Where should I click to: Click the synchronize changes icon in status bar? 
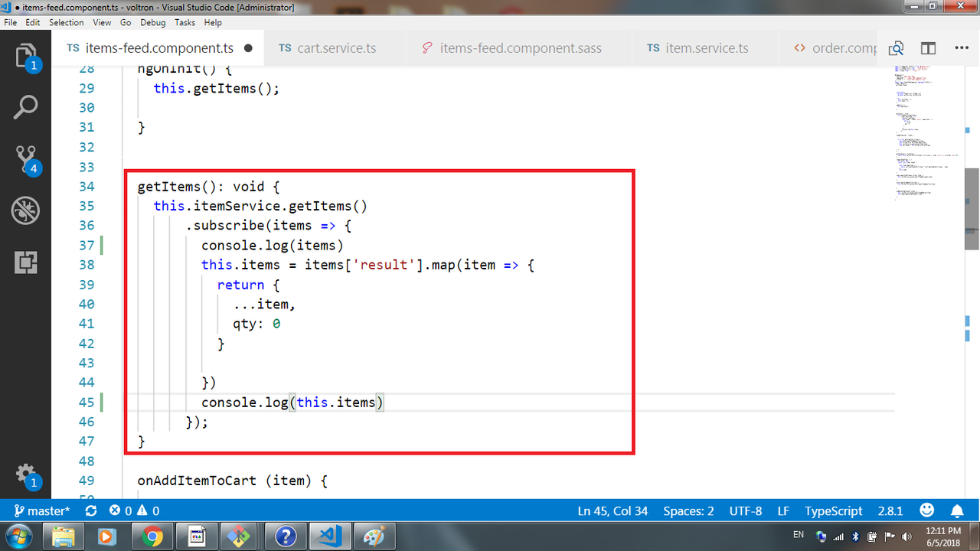point(91,510)
